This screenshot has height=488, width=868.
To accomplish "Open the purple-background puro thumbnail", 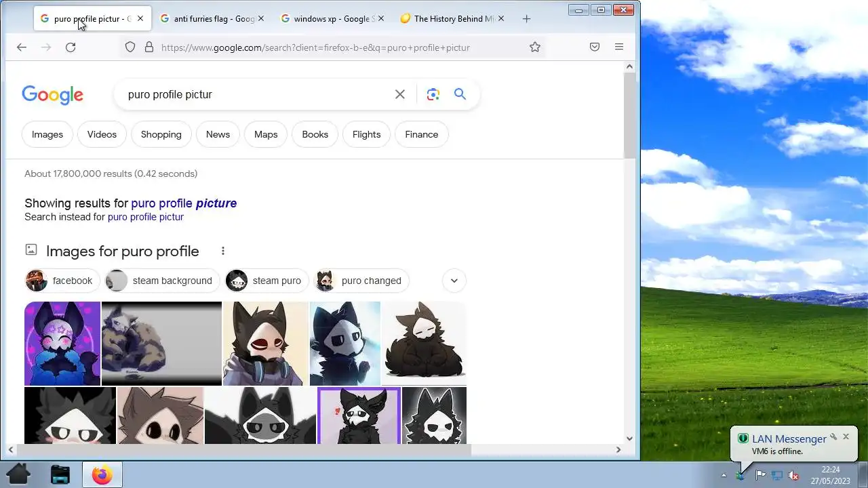I will [x=62, y=344].
